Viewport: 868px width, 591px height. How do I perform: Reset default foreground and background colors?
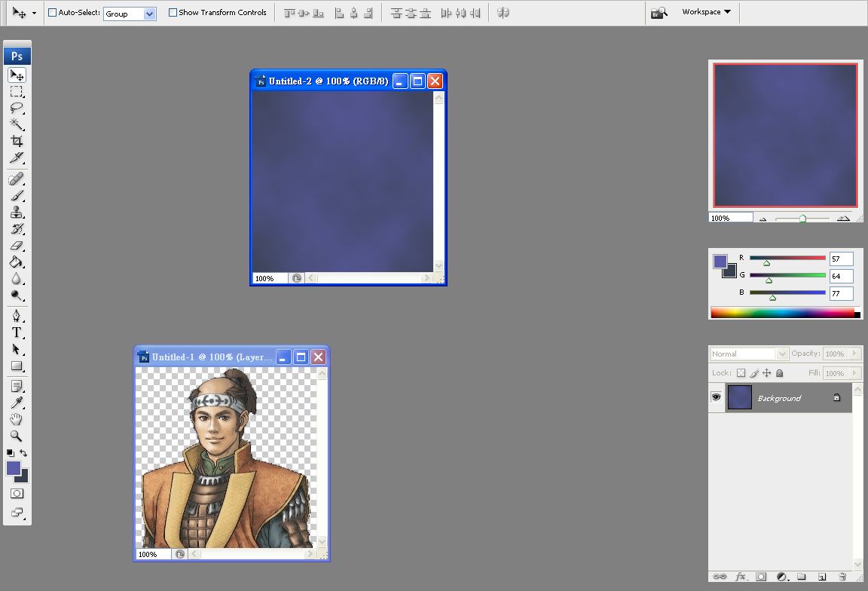tap(10, 452)
